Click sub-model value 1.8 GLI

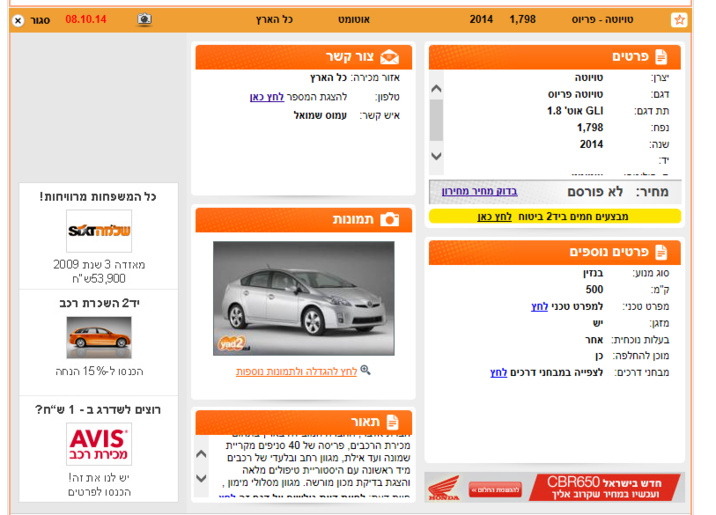coord(575,111)
